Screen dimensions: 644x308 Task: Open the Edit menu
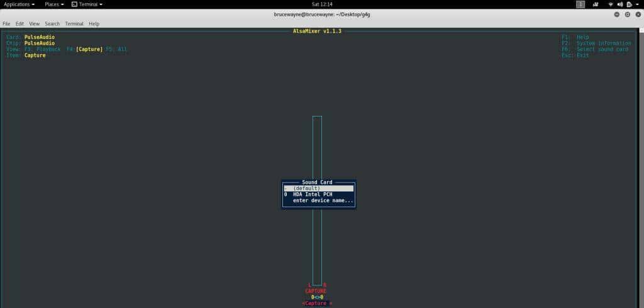[x=19, y=24]
